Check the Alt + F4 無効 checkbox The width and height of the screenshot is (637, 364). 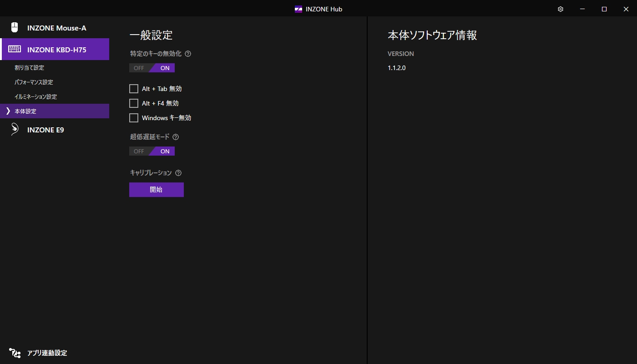click(x=134, y=103)
